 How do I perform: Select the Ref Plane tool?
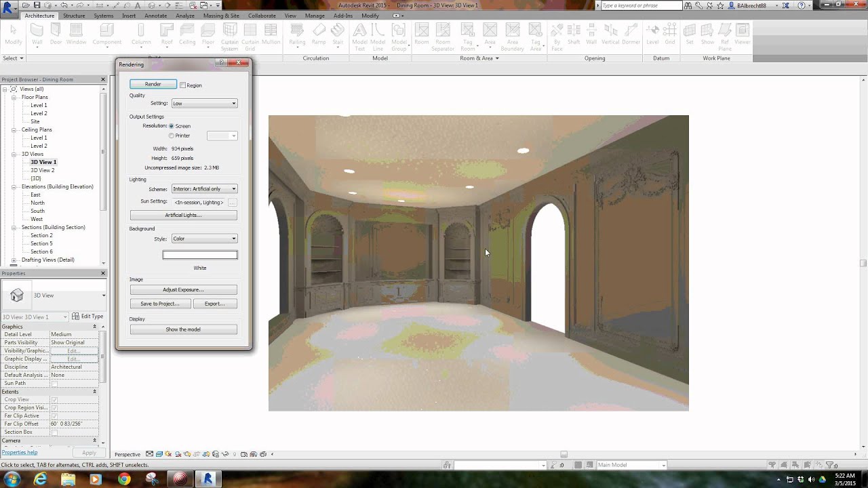pos(725,37)
